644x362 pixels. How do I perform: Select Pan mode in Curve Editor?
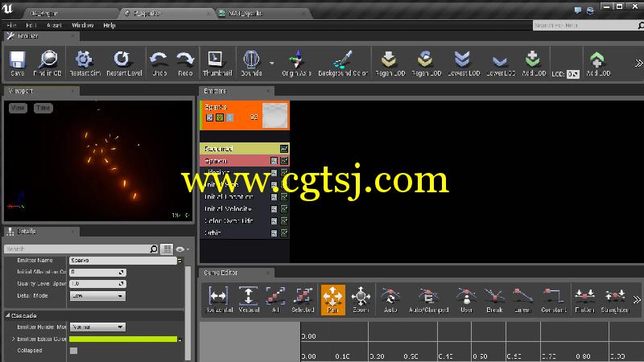point(332,300)
